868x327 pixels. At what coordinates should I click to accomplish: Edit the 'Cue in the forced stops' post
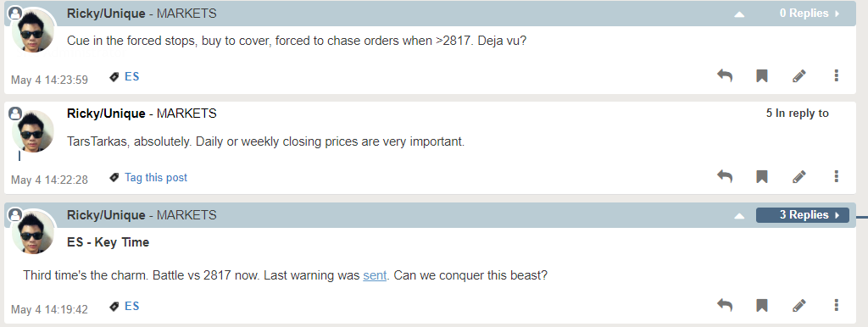coord(798,75)
